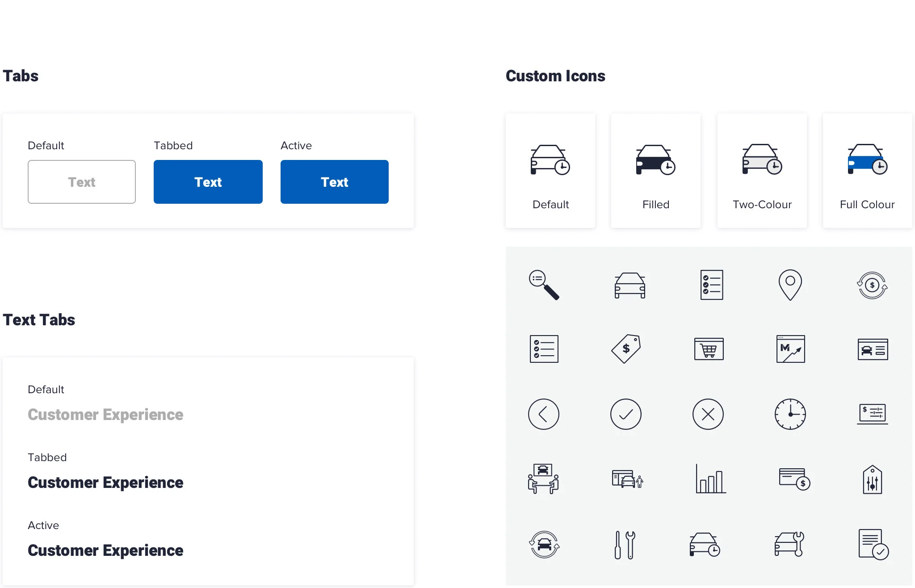Click the Active blue Text tab
915x588 pixels.
(334, 182)
